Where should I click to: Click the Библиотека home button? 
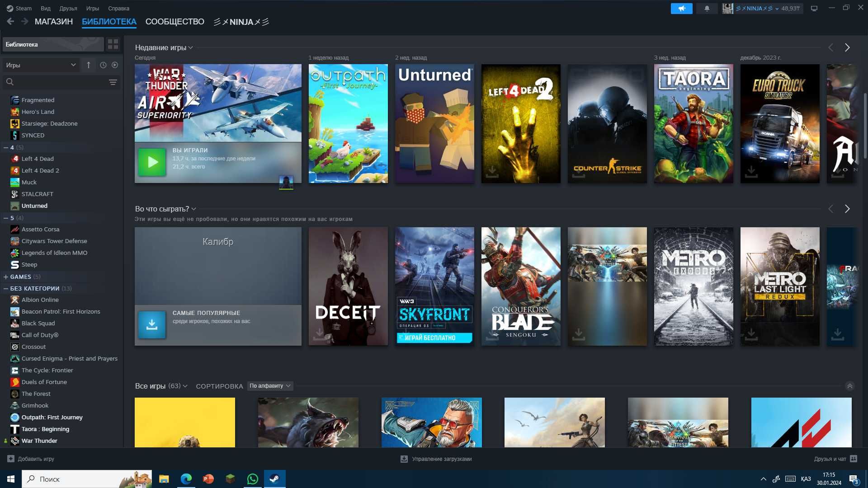click(53, 44)
